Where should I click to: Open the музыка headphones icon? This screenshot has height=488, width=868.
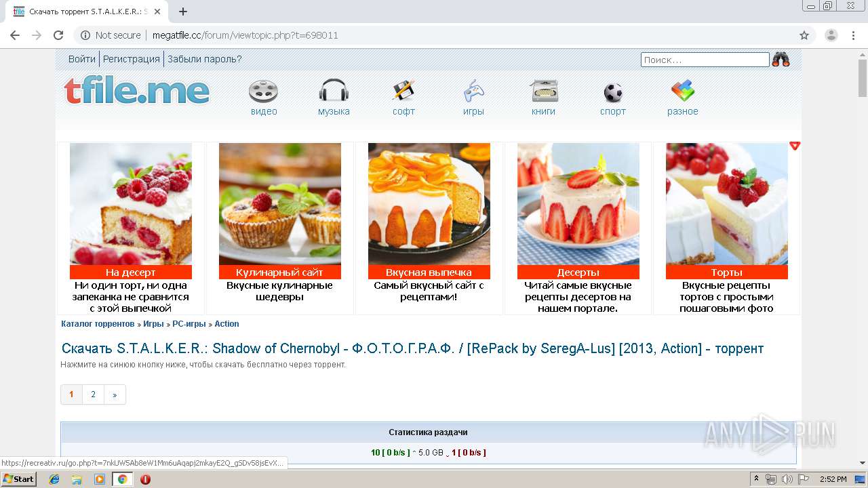pos(334,91)
